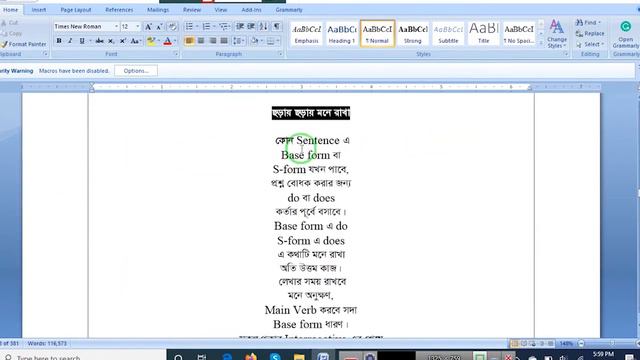The image size is (640, 360).
Task: Open the font name dropdown
Action: (116, 27)
